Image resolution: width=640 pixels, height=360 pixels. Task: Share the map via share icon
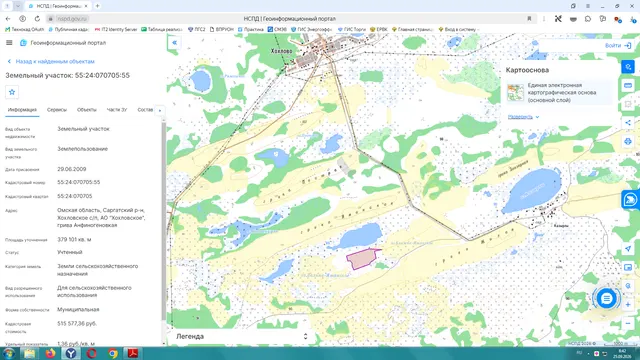628,123
